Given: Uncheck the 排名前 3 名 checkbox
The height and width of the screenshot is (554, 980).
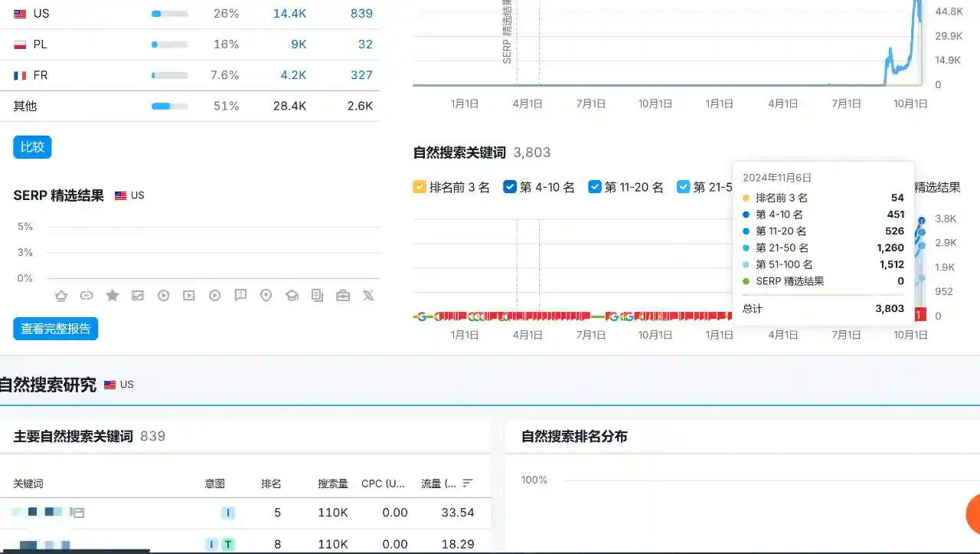Looking at the screenshot, I should pyautogui.click(x=419, y=186).
